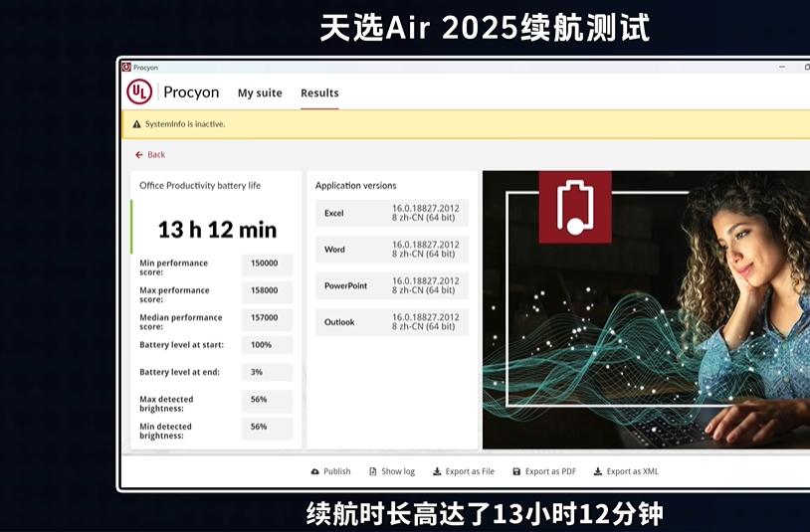Click the Median performance score value 157000
This screenshot has height=532, width=810.
(x=267, y=320)
